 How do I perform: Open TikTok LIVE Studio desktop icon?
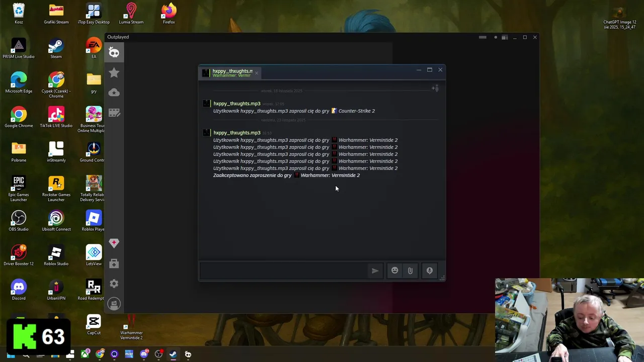click(x=56, y=118)
